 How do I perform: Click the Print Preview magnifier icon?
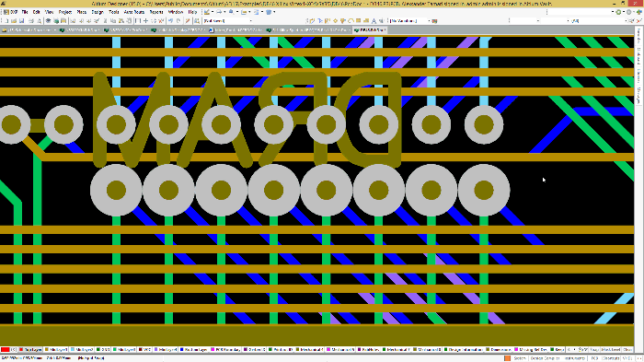39,20
